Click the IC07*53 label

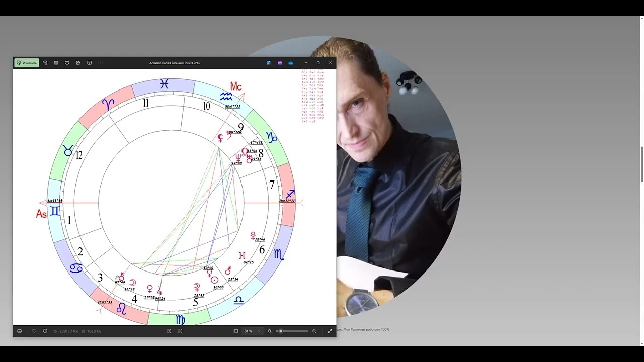tap(105, 302)
